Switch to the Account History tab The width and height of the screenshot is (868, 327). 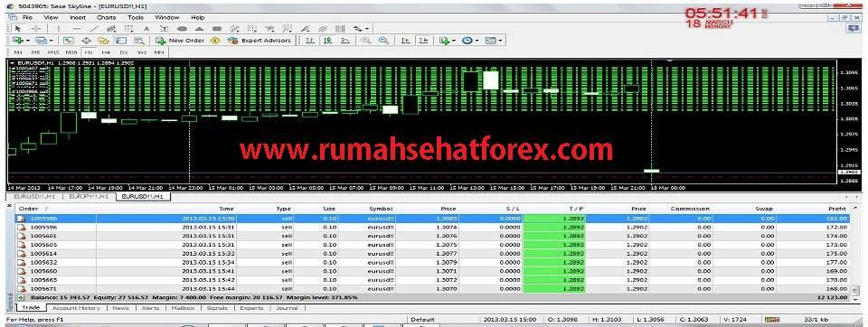(76, 308)
